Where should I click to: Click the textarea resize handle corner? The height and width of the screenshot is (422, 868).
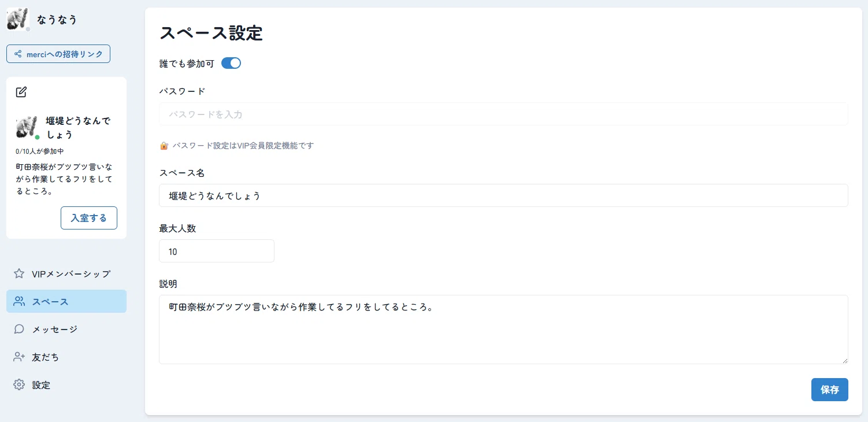pos(844,360)
